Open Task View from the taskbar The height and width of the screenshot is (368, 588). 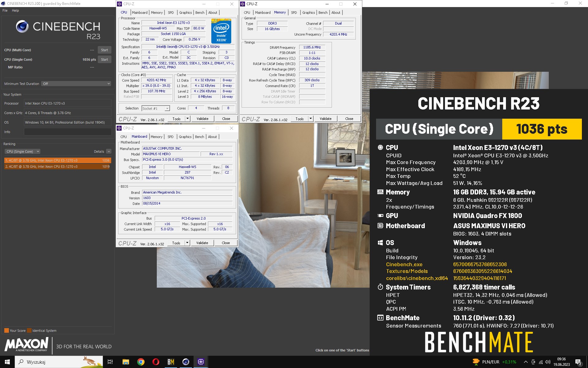110,362
